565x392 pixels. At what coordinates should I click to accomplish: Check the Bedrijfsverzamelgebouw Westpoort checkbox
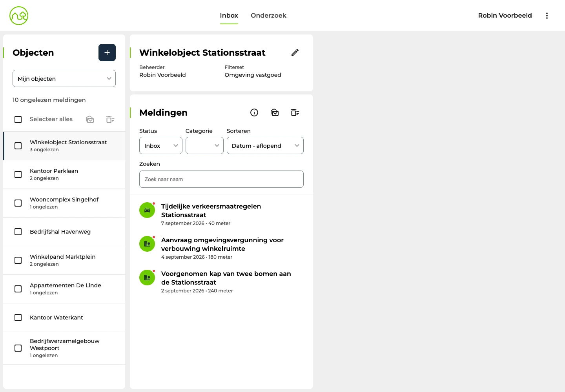(18, 348)
